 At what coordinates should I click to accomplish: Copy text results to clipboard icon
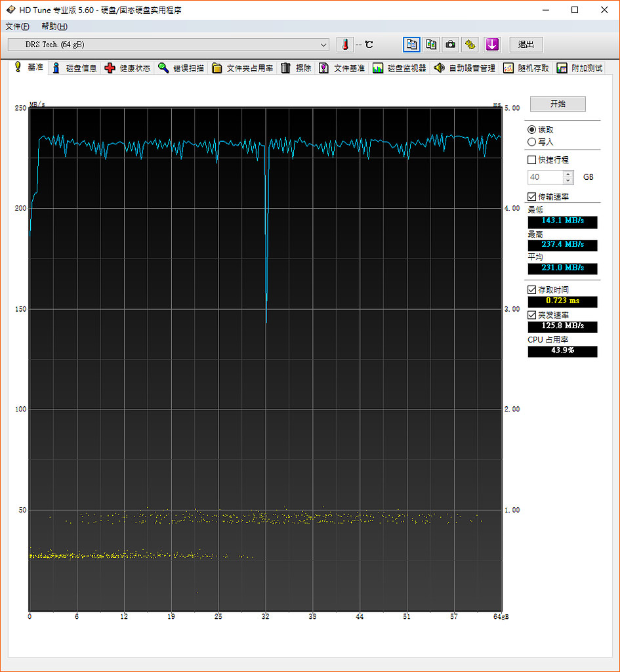pyautogui.click(x=412, y=45)
